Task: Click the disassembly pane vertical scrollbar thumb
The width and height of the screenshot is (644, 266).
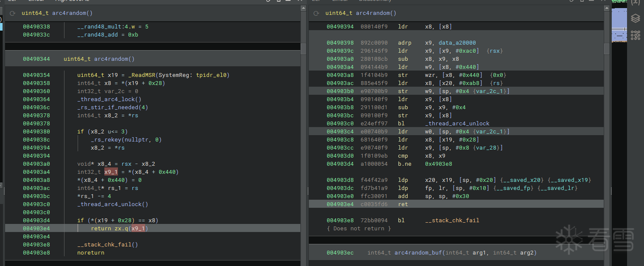Action: [607, 48]
